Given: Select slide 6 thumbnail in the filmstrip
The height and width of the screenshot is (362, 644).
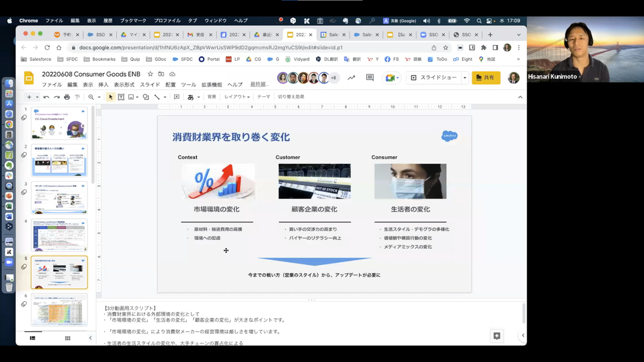Looking at the screenshot, I should [59, 310].
